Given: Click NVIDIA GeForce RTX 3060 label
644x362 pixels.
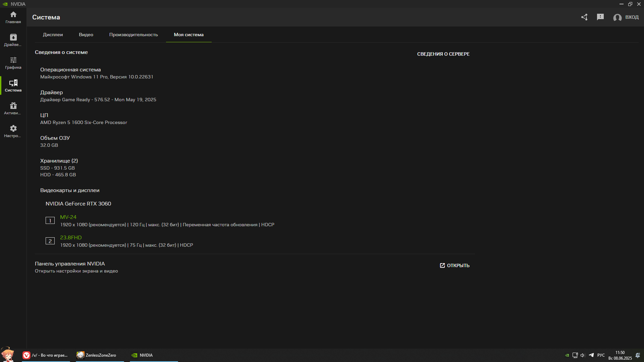Looking at the screenshot, I should point(78,204).
